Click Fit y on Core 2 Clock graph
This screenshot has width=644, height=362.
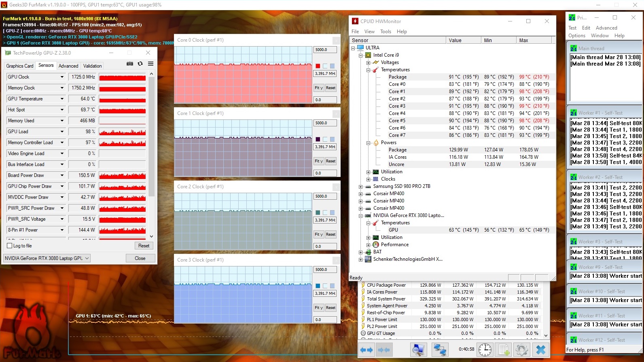click(x=319, y=234)
